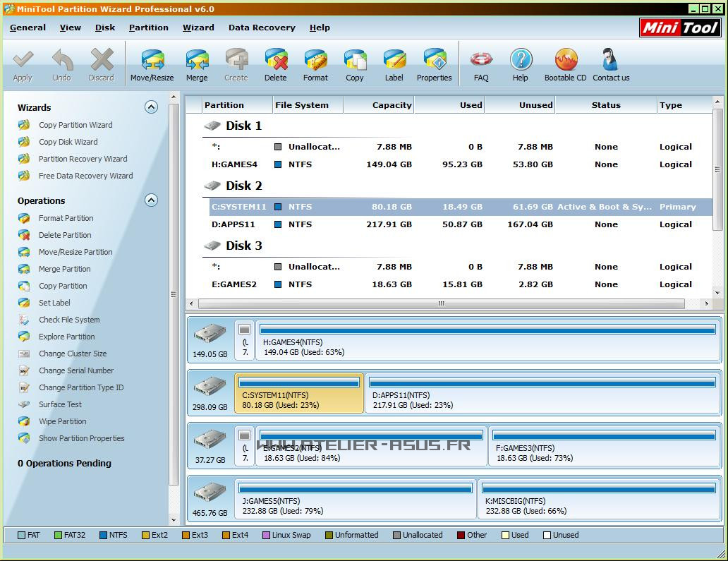
Task: Open the Format tool in toolbar
Action: pos(315,65)
